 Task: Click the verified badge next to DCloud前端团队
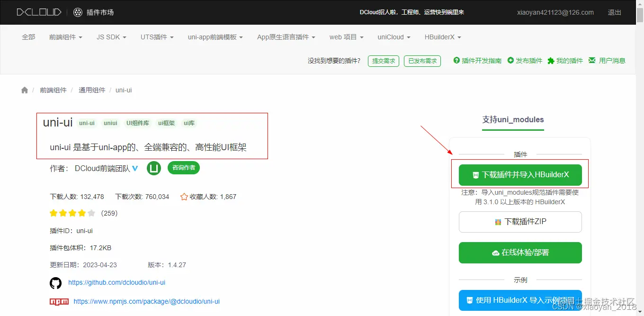(x=135, y=168)
